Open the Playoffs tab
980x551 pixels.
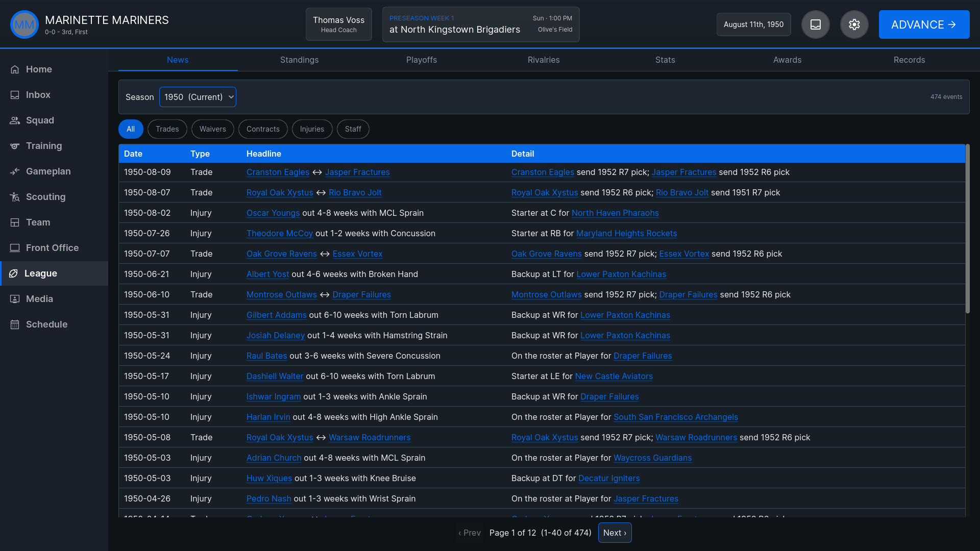(422, 60)
